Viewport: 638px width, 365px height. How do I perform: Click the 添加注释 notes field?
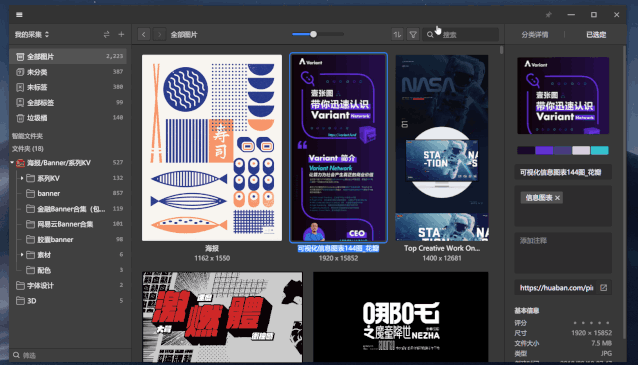click(x=563, y=253)
